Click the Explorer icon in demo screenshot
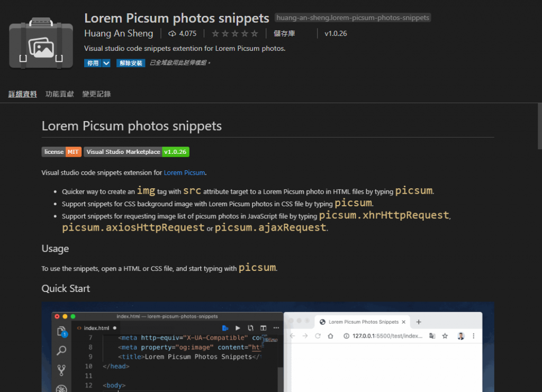The image size is (542, 392). click(x=61, y=332)
